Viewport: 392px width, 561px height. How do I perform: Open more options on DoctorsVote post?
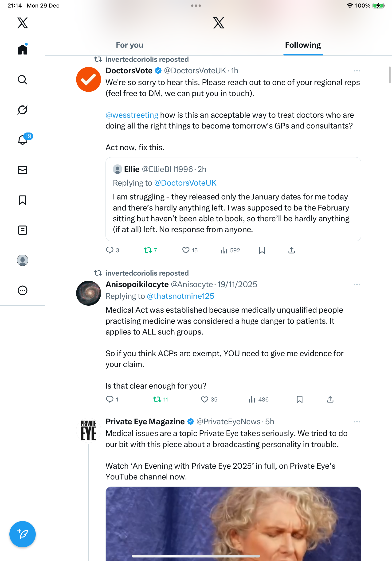(357, 71)
